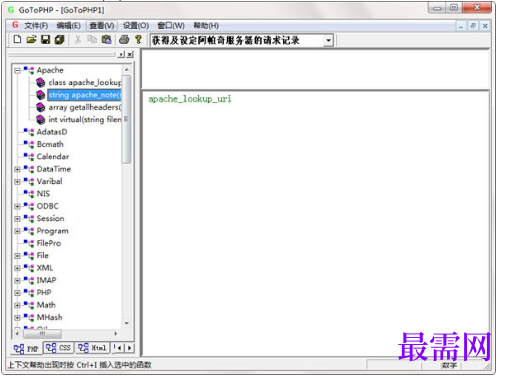Viewport: 510px width, 378px height.
Task: Switch to the PHP tab at panel bottom
Action: [26, 348]
